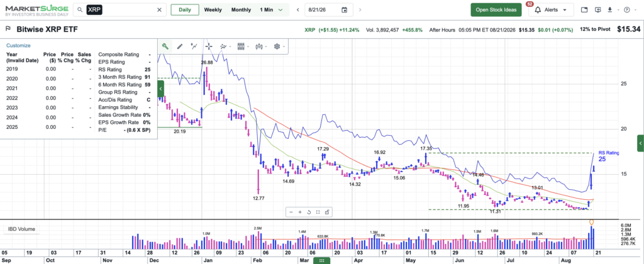This screenshot has width=644, height=264.
Task: Open the Alerts dropdown
Action: click(x=551, y=10)
